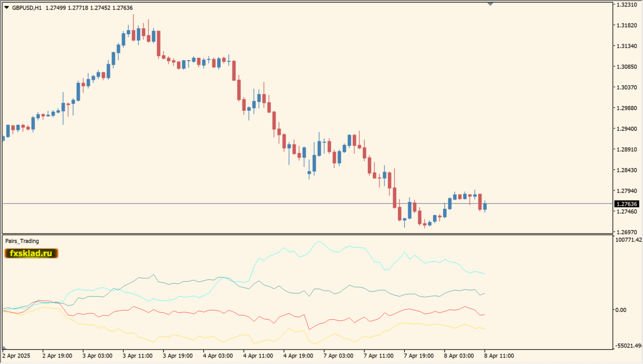643x364 pixels.
Task: Click the 3 Apr 11:00 time label
Action: (138, 356)
